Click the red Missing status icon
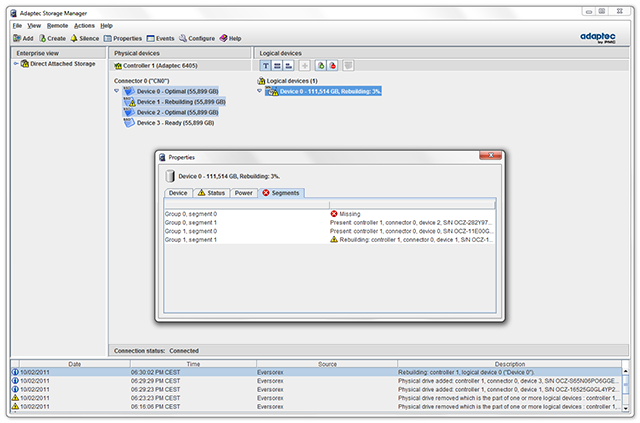640x423 pixels. coord(334,214)
